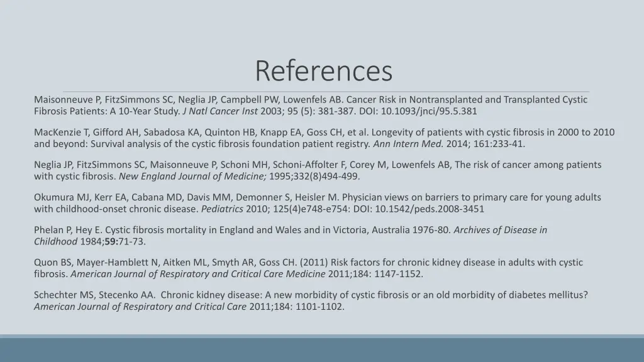Click the References slide title

(324, 70)
